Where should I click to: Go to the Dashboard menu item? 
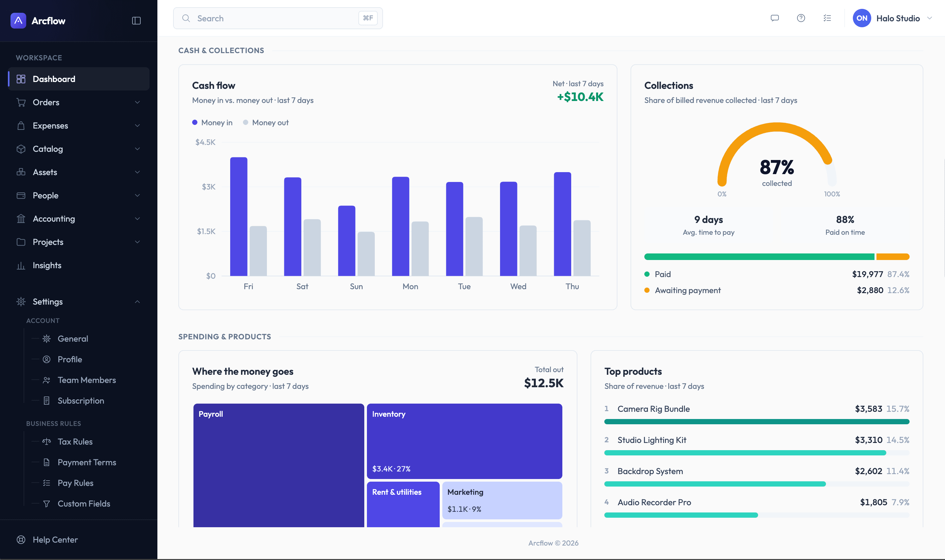78,79
